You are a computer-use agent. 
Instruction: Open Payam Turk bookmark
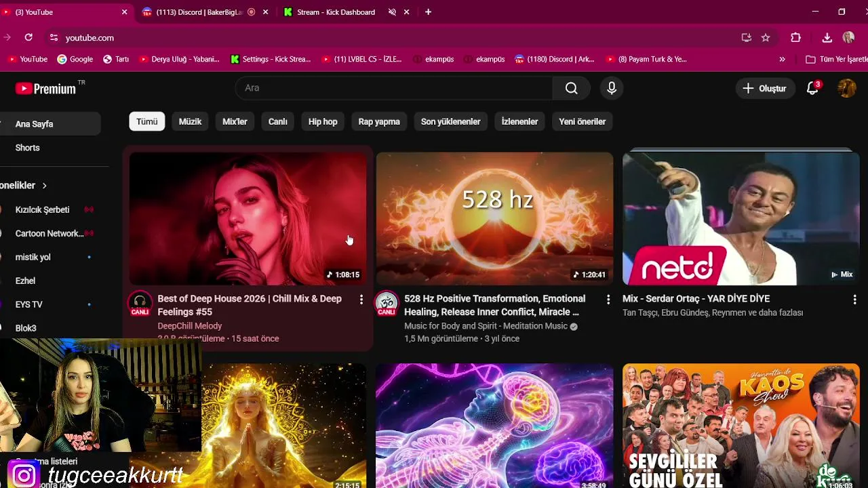click(646, 59)
